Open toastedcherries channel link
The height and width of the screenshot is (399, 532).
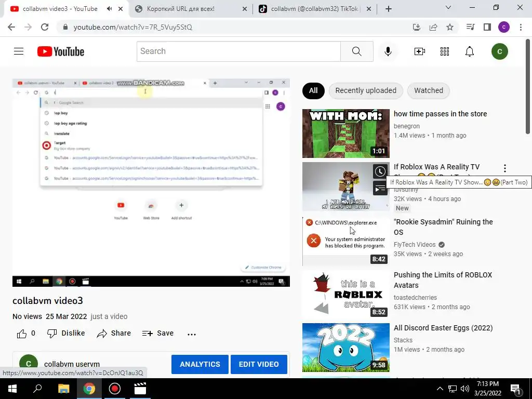click(x=415, y=298)
